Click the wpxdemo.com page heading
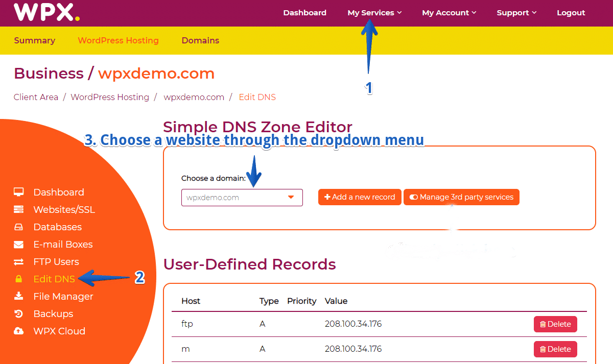This screenshot has width=613, height=364. click(156, 74)
